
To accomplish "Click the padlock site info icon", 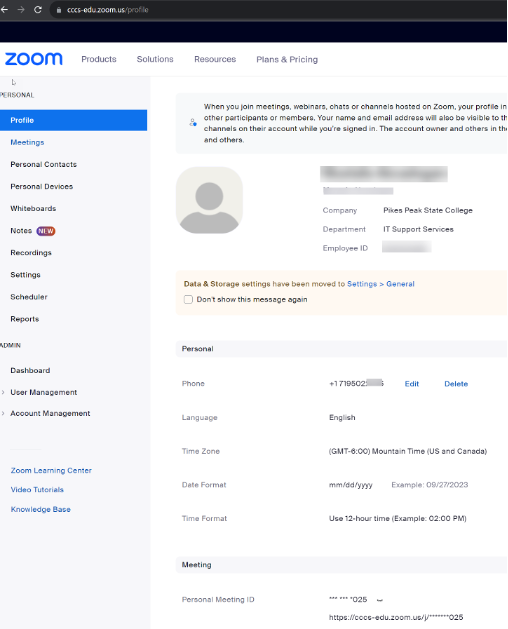I will point(59,10).
